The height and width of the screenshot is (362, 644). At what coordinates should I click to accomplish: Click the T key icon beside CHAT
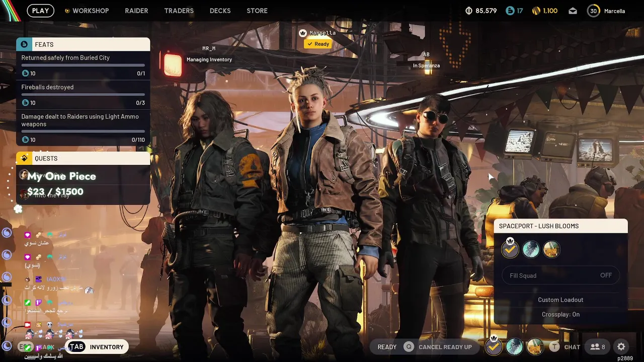click(554, 347)
